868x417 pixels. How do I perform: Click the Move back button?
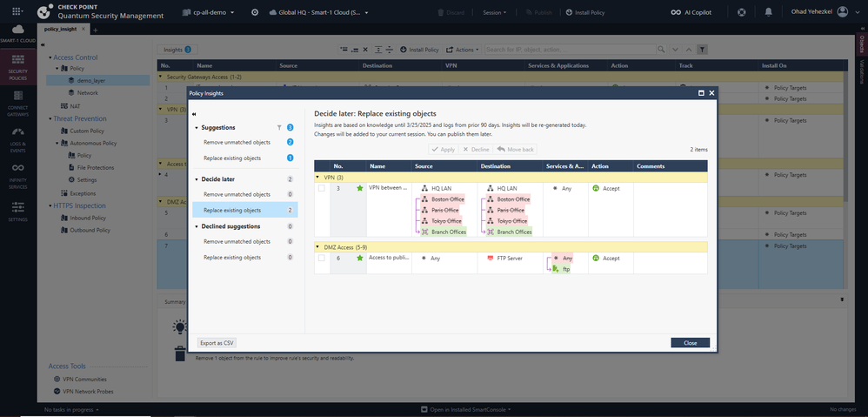516,150
